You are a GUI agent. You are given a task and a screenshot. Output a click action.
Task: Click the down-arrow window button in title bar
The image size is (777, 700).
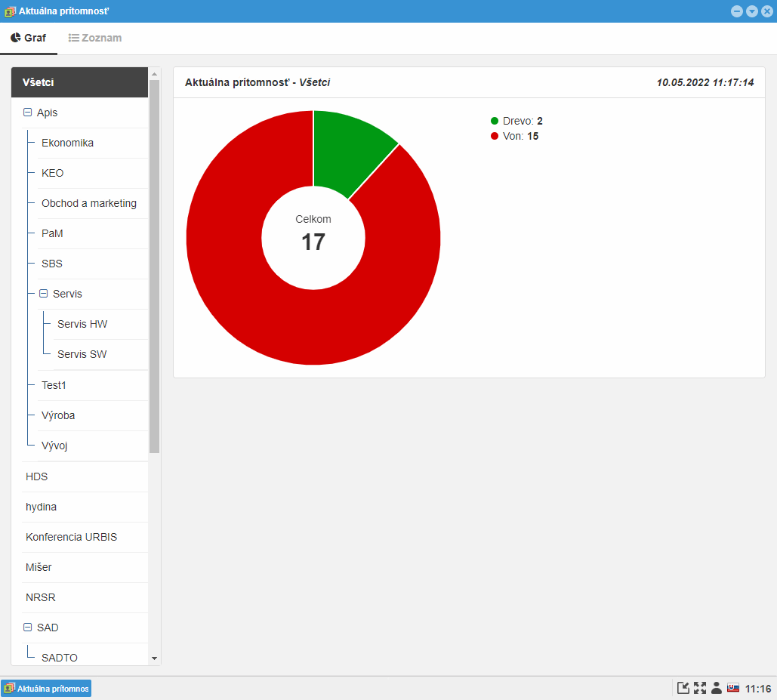click(x=752, y=11)
